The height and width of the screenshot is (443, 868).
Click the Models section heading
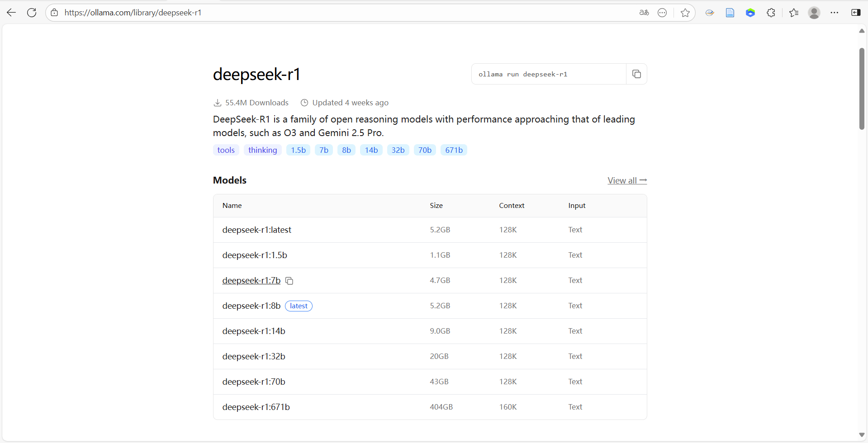click(x=230, y=180)
